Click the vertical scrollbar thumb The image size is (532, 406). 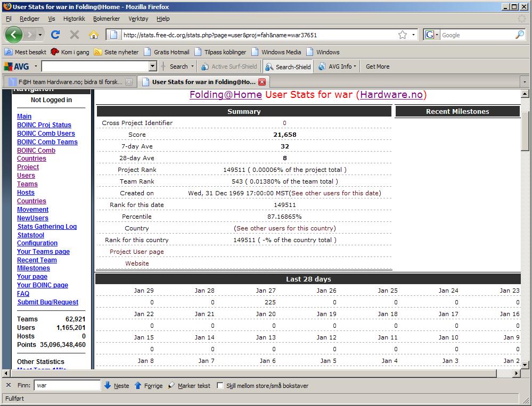pos(525,130)
